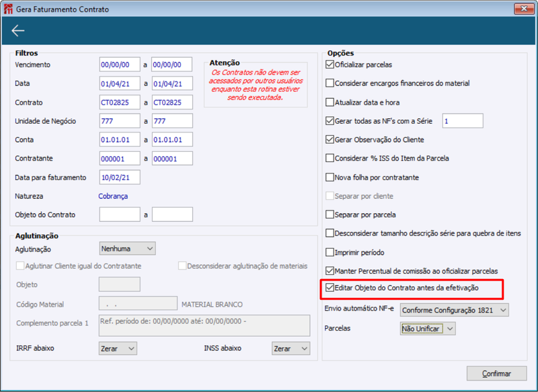Click the Filtros group title

[26, 53]
